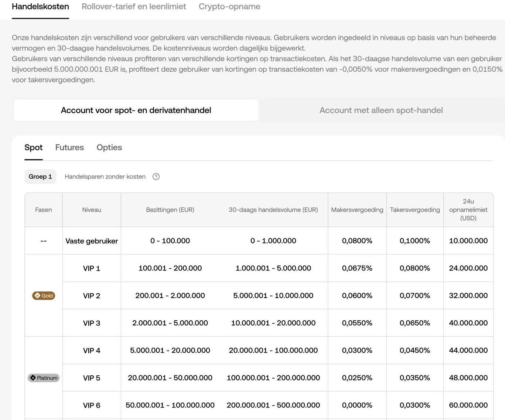Click the Makersvergoeding column header
Viewport: 505px width, 420px height.
(357, 210)
